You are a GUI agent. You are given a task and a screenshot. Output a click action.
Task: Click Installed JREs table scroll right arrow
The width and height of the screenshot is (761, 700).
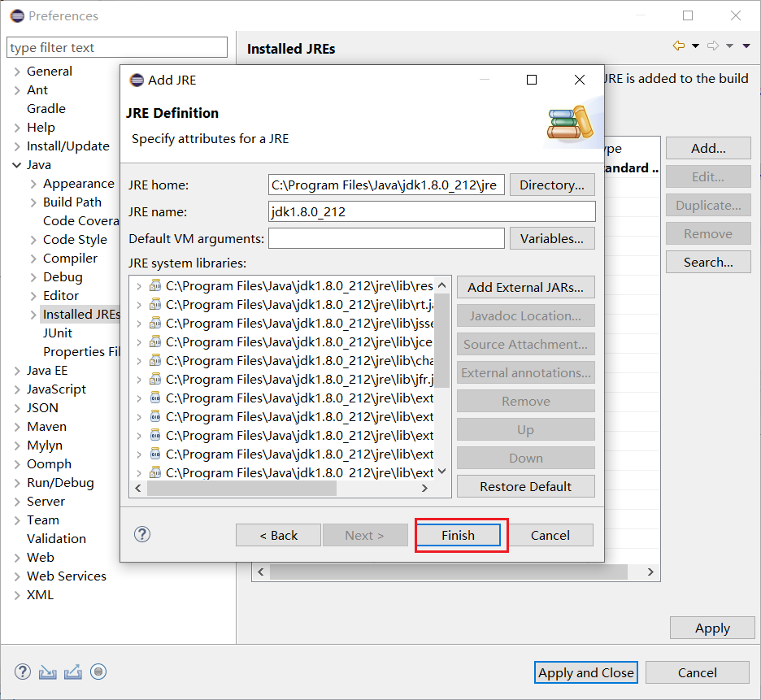(650, 572)
